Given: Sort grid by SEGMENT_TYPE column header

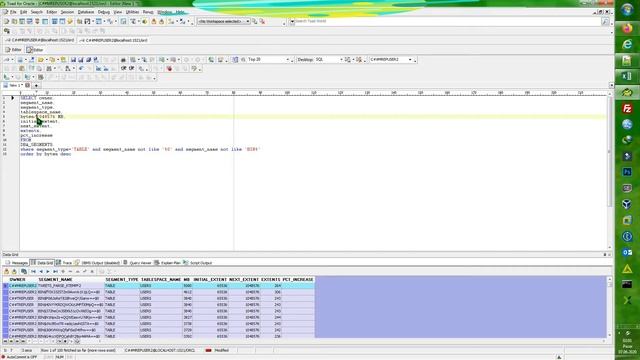Looking at the screenshot, I should (x=122, y=280).
